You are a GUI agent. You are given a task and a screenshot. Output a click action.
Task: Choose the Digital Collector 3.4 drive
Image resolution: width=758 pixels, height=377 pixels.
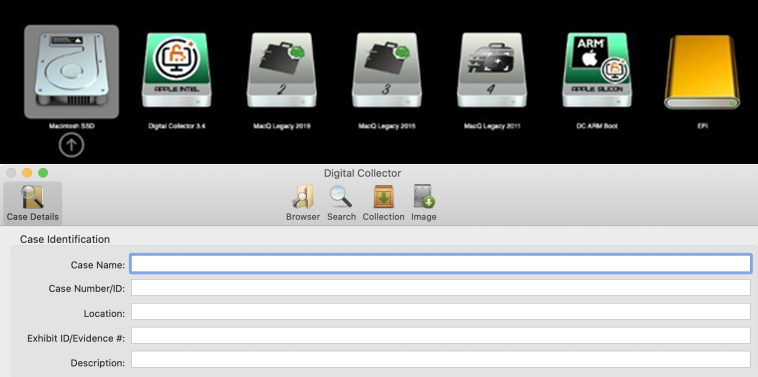coord(176,70)
